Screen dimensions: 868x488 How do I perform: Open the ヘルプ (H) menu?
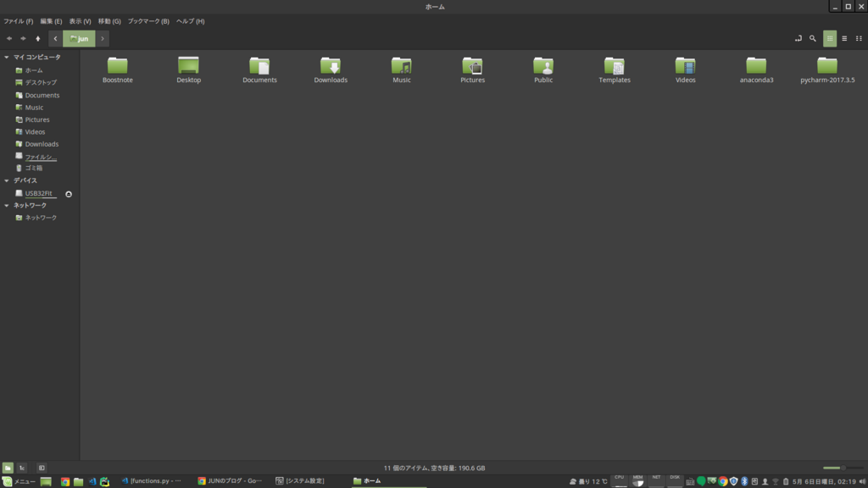point(191,21)
